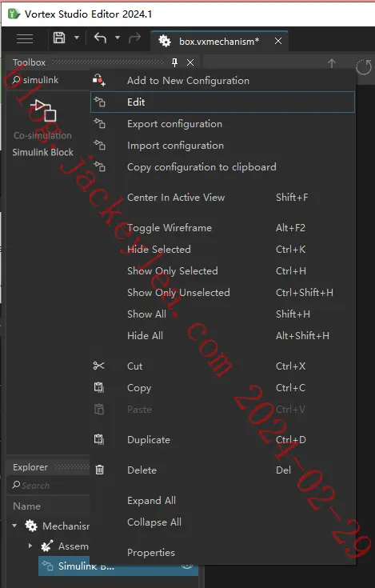The height and width of the screenshot is (588, 375).
Task: Click the trash Delete icon
Action: (99, 470)
